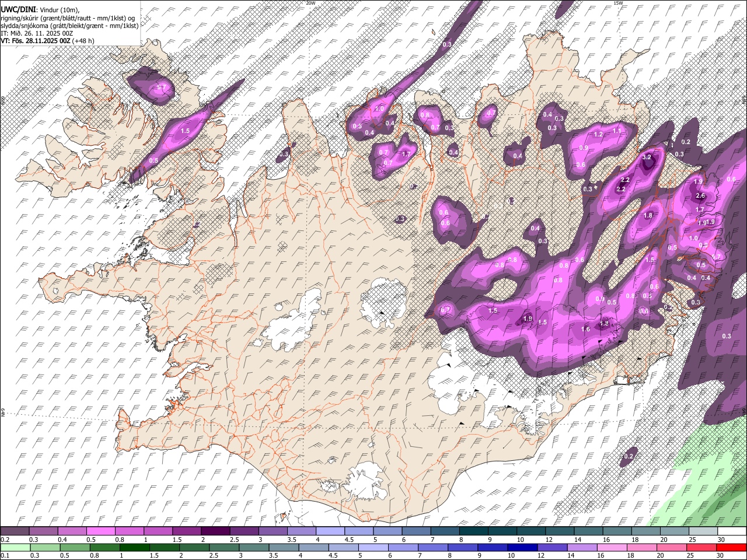Screen dimensions: 747x560
Task: Click the 3.2 snowfall maximum value
Action: click(x=646, y=157)
